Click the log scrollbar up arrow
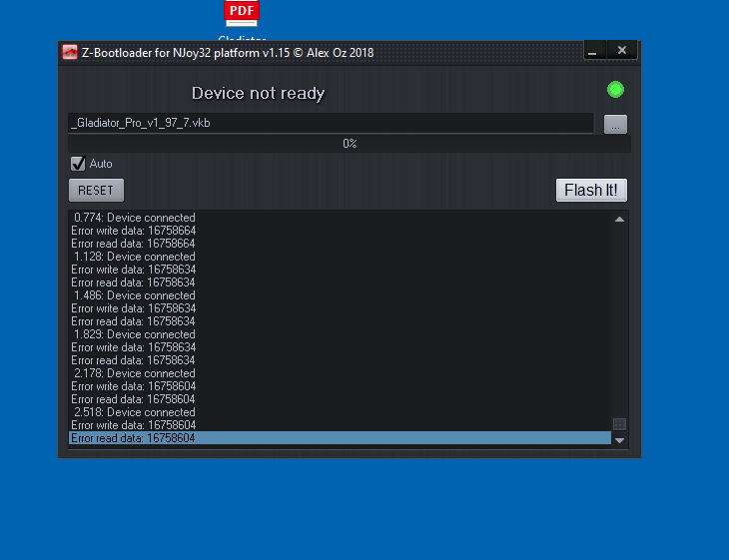The image size is (729, 560). pyautogui.click(x=619, y=220)
